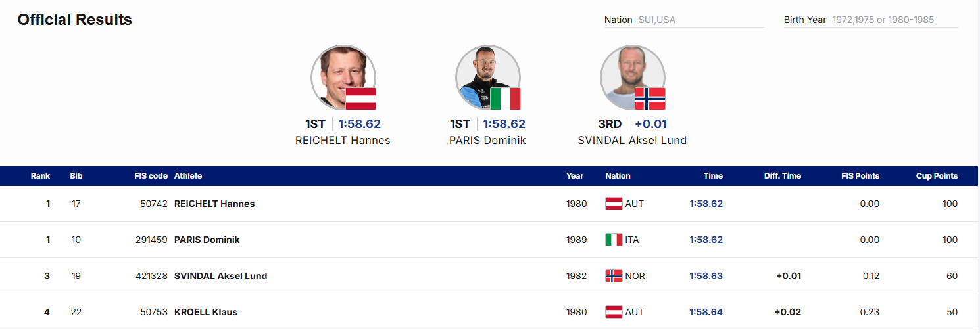The image size is (980, 333).
Task: Click the Cup Points column header
Action: (x=937, y=176)
